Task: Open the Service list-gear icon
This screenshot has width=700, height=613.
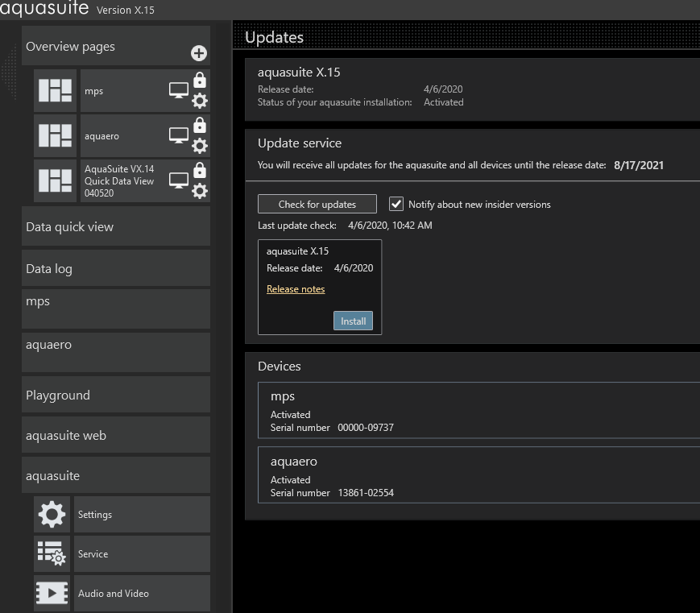Action: click(x=52, y=554)
